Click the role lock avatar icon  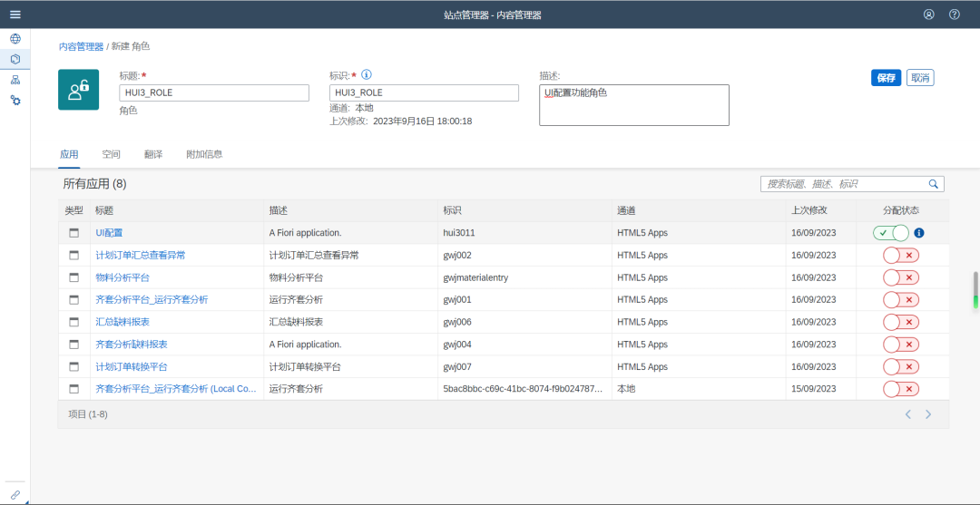pyautogui.click(x=79, y=90)
